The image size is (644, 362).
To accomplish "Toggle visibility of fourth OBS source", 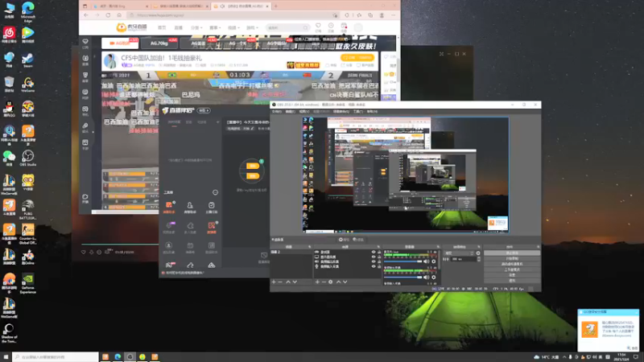I will (x=374, y=266).
